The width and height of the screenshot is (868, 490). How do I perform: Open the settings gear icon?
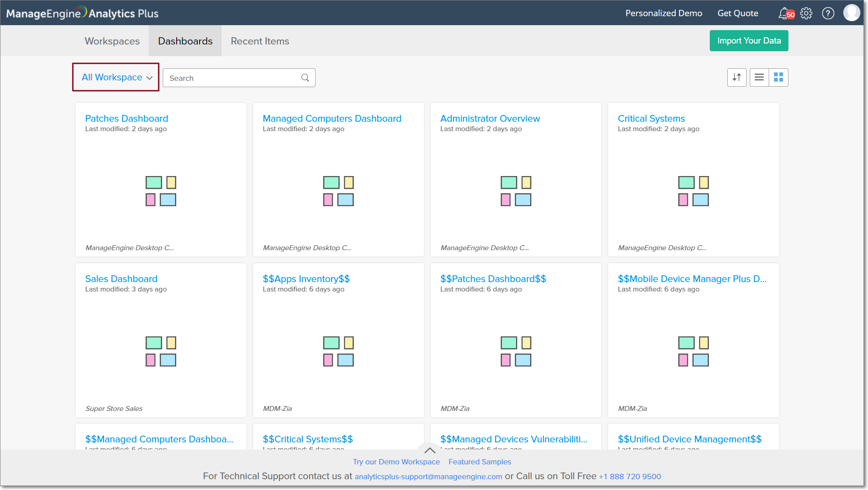tap(806, 13)
